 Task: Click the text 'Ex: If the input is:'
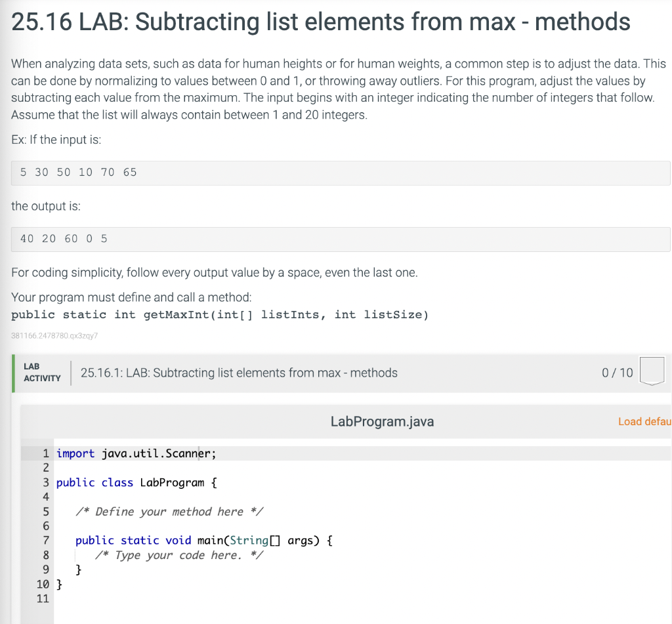point(56,140)
